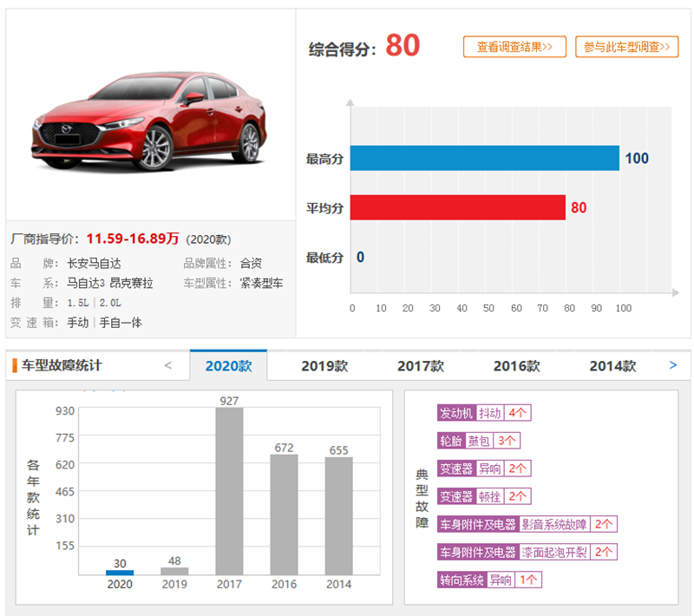Switch to the 2019款 tab
This screenshot has height=616, width=694.
(x=324, y=366)
